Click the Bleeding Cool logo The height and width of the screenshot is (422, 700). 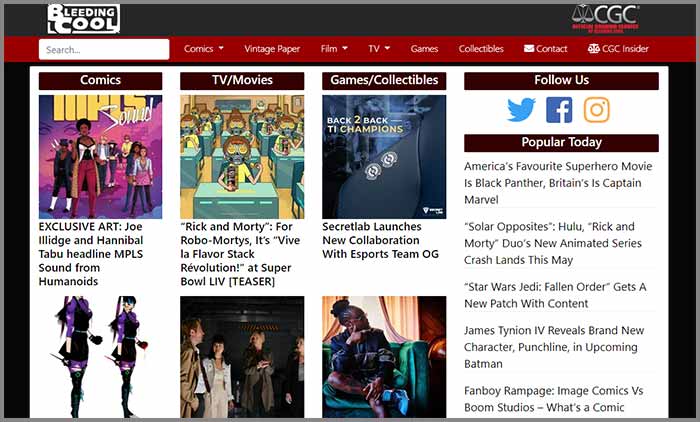tap(83, 19)
